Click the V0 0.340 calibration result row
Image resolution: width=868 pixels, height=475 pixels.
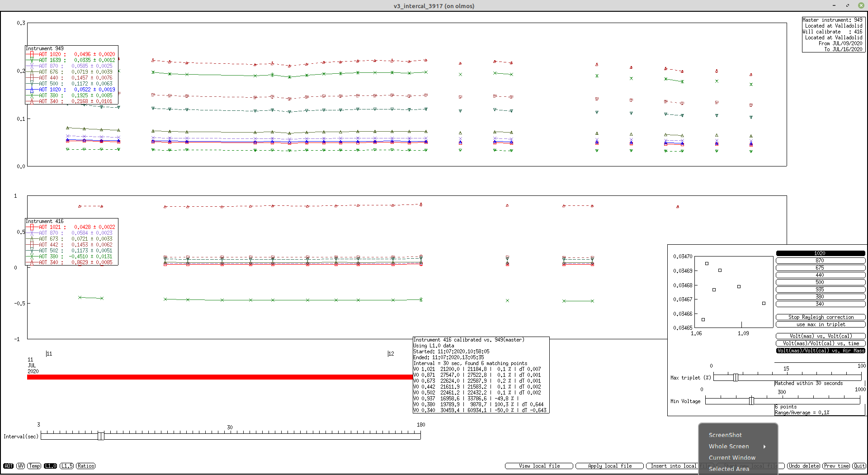pos(480,410)
